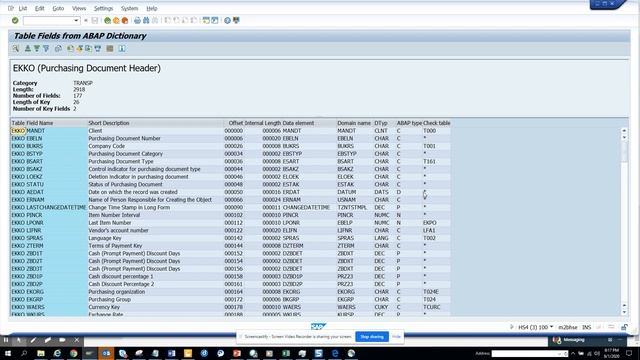Click the lock icon in the status bar
Image resolution: width=640 pixels, height=360 pixels.
[624, 327]
